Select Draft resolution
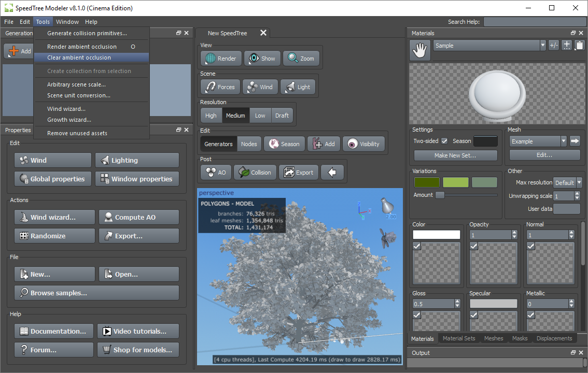 [282, 116]
